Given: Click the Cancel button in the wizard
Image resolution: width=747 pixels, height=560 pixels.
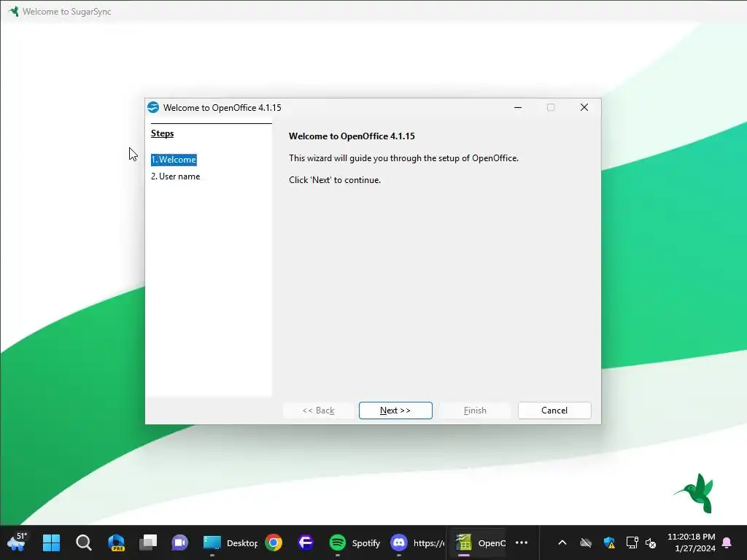Looking at the screenshot, I should coord(554,411).
